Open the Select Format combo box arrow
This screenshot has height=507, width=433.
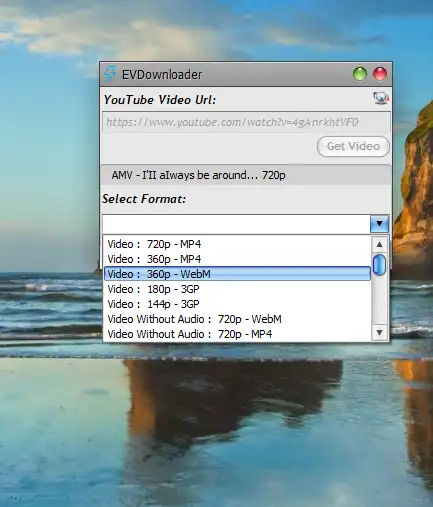(379, 224)
